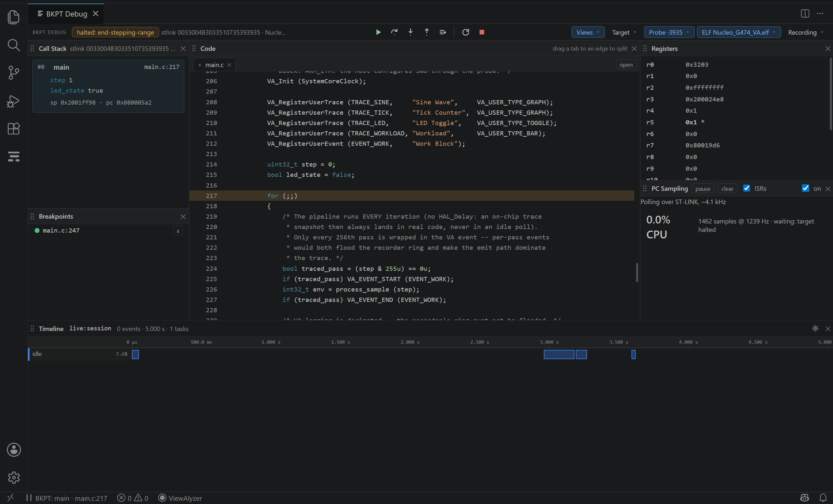Step into with the down arrow icon
Screen dimensions: 833x504
(411, 32)
